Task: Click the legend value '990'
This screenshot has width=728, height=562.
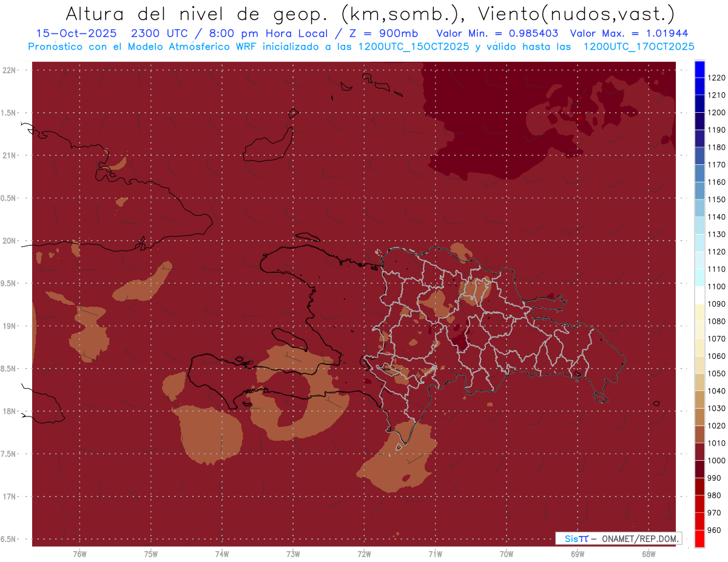Action: pos(715,478)
